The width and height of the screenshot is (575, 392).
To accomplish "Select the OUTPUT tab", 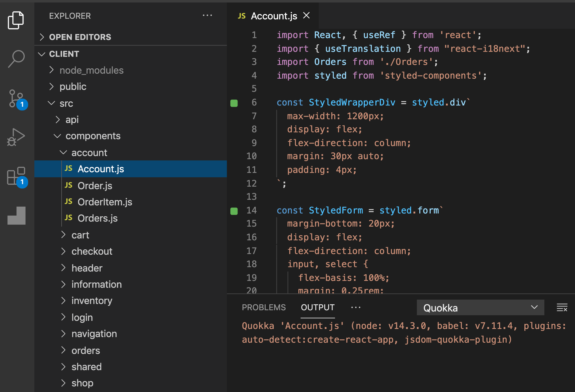I will [x=317, y=307].
